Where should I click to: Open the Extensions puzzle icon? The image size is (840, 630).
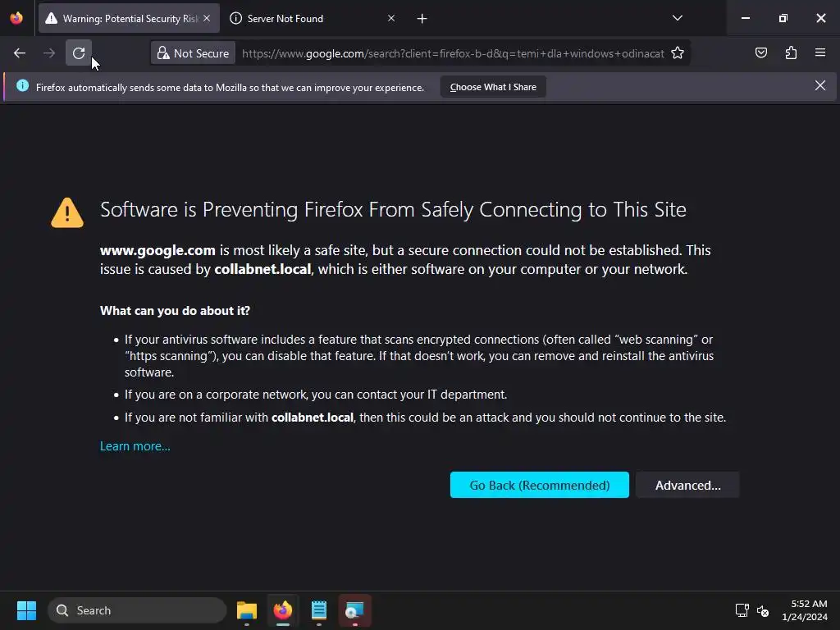pos(791,53)
